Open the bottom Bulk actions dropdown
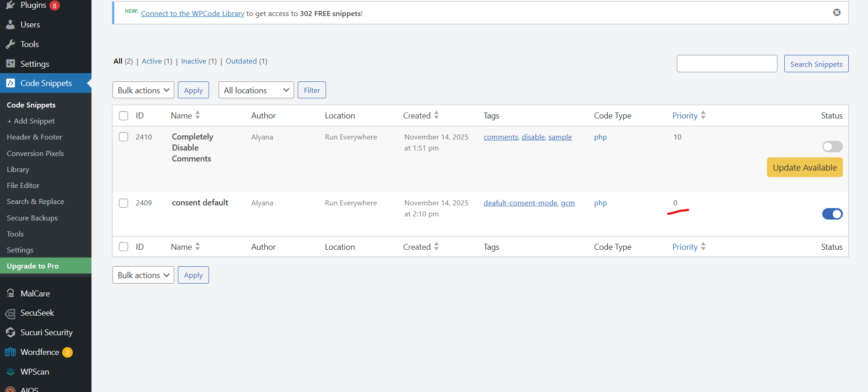The height and width of the screenshot is (392, 868). point(143,275)
